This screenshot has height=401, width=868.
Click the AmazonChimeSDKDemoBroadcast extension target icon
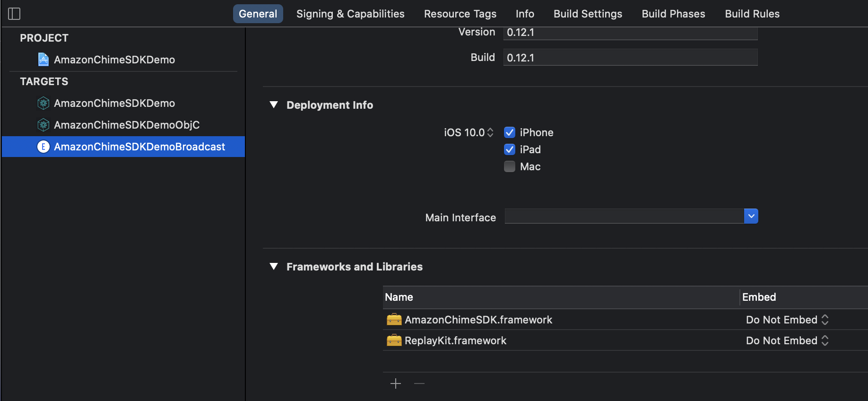(43, 147)
